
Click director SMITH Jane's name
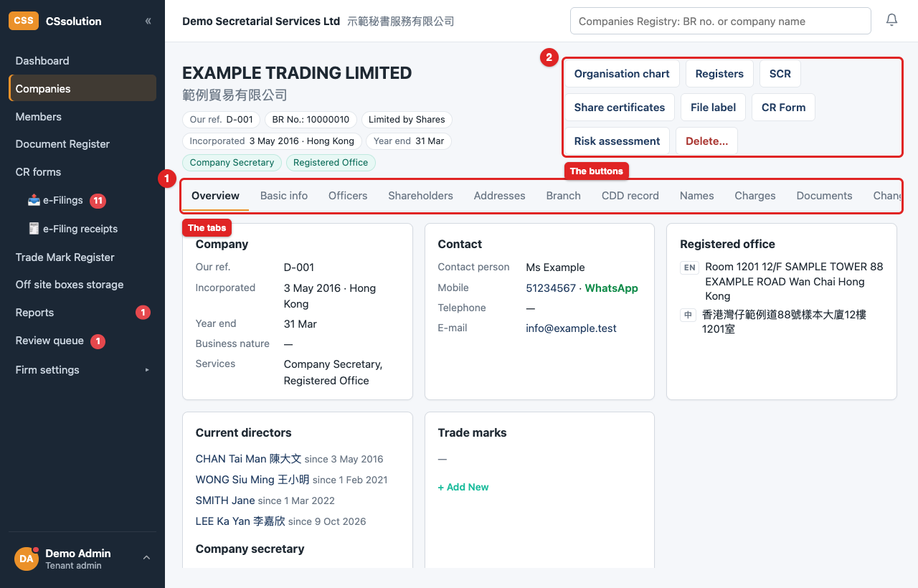pyautogui.click(x=225, y=501)
